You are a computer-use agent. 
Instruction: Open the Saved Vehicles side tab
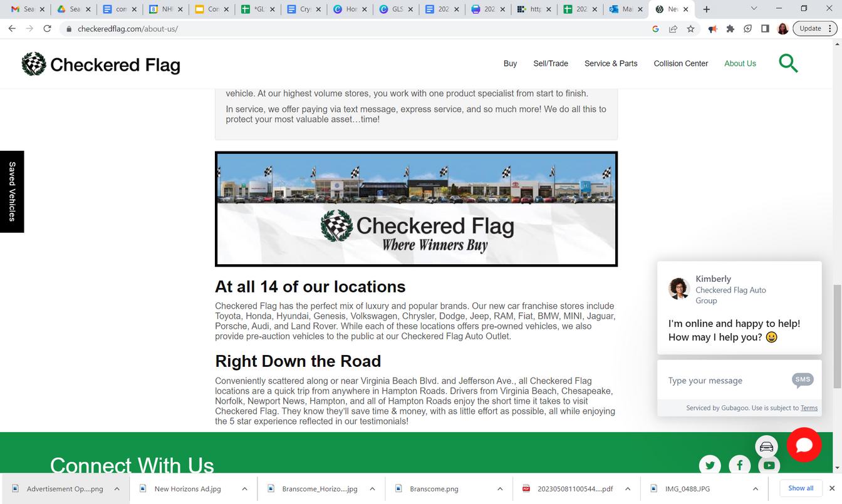click(x=12, y=192)
